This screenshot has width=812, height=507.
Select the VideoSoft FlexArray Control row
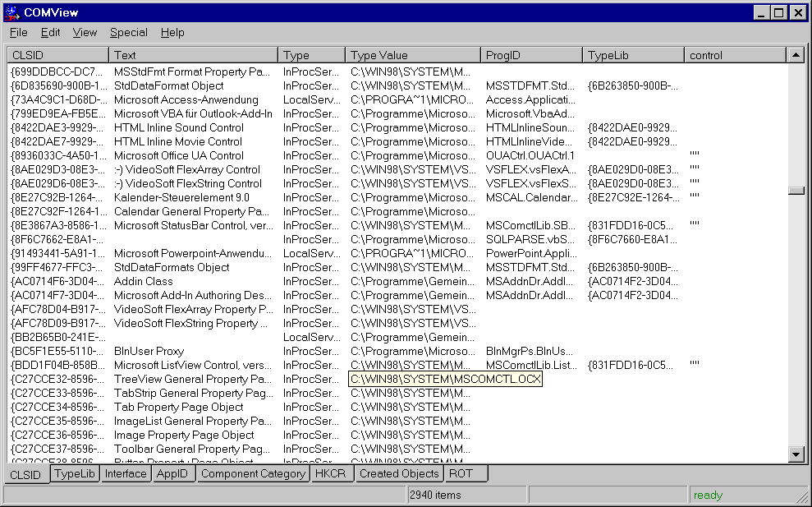(x=397, y=170)
